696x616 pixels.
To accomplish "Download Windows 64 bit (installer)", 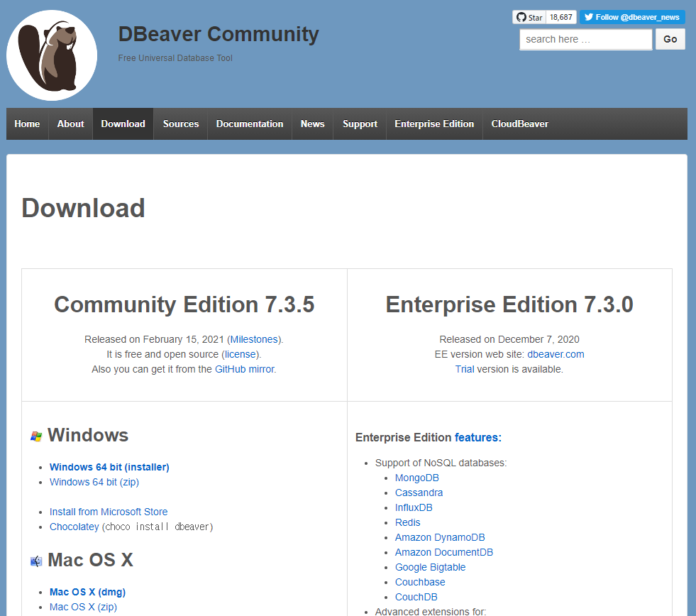I will [109, 467].
